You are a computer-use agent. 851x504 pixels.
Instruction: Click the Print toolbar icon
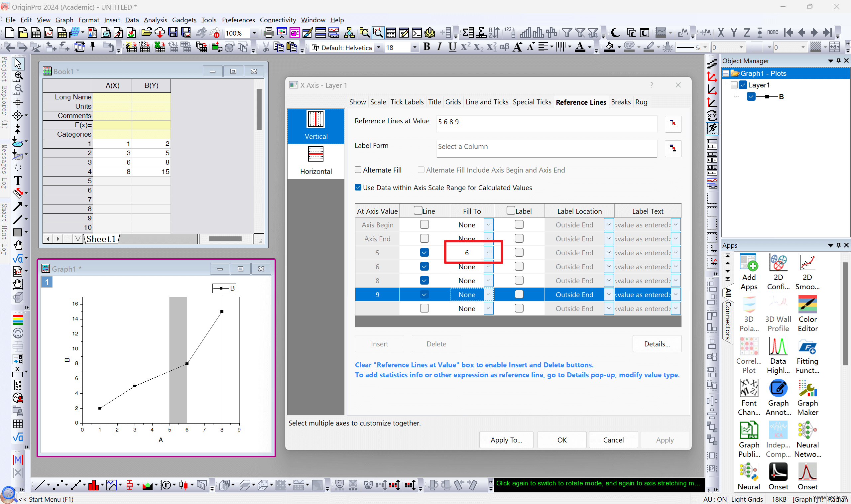(268, 33)
